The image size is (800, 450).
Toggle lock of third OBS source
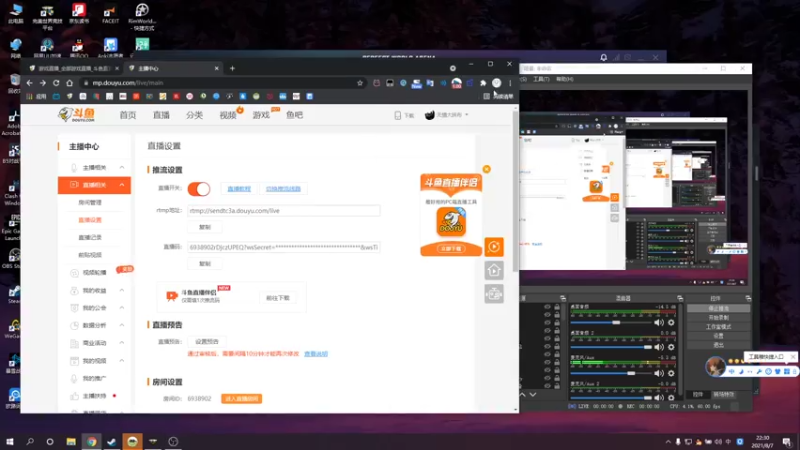point(557,322)
